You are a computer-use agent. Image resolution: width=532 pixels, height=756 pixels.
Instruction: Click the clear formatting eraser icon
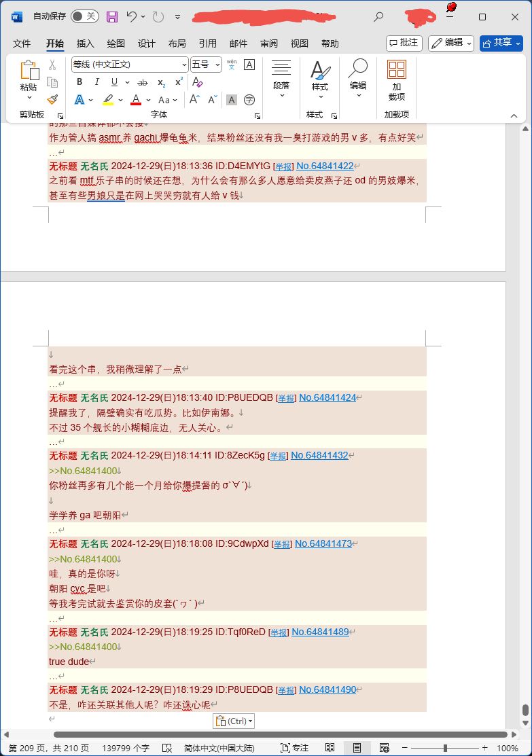pos(198,82)
